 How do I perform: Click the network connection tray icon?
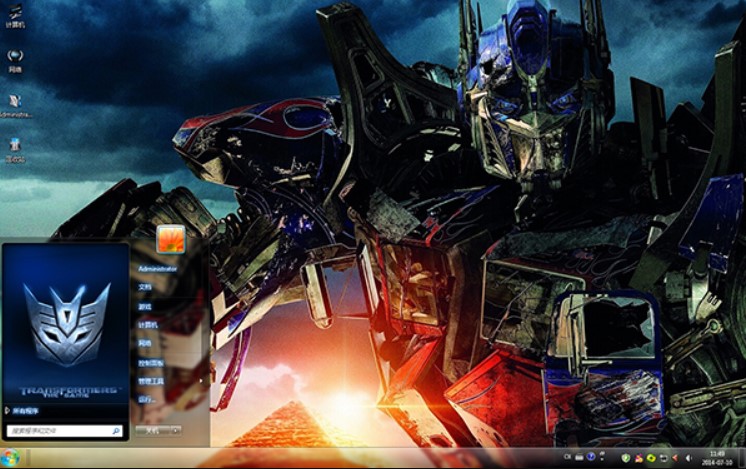[x=663, y=458]
